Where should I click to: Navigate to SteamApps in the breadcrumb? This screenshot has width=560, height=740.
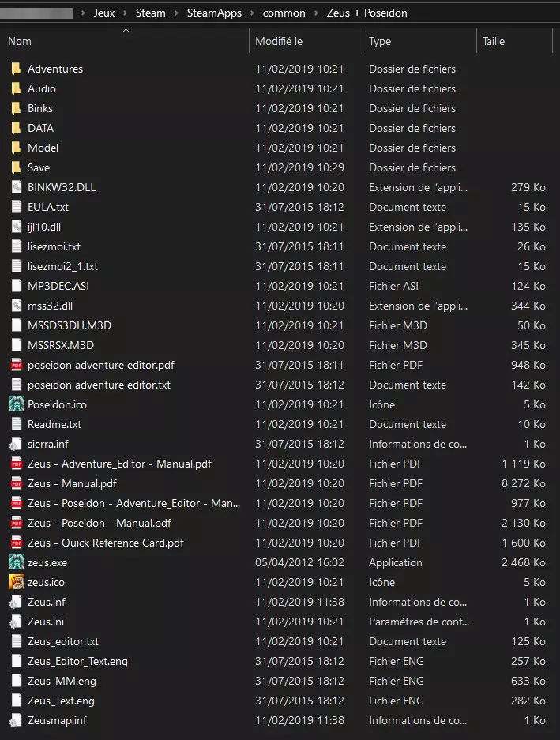[x=214, y=13]
